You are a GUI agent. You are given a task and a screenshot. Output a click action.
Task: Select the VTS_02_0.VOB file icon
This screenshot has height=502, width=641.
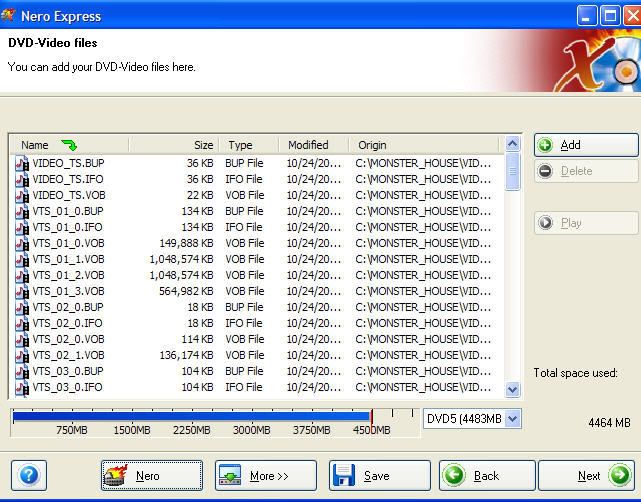(x=22, y=339)
